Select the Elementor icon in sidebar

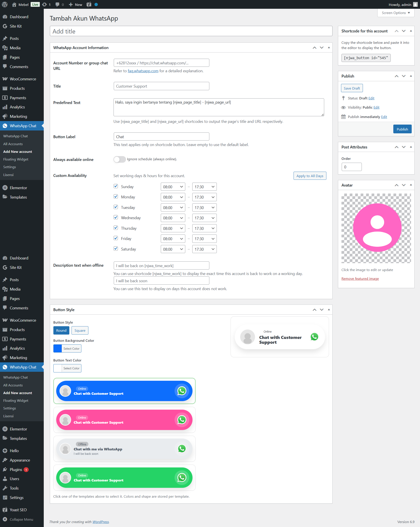tap(5, 188)
